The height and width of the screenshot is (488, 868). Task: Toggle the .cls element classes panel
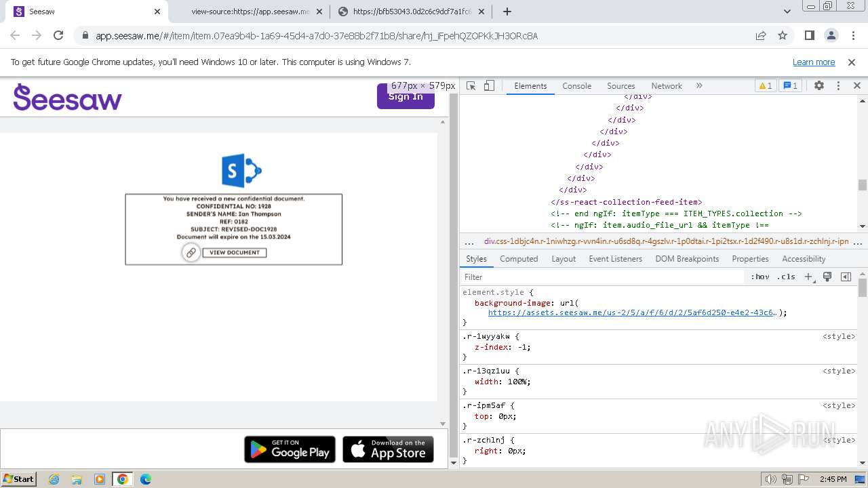click(x=787, y=277)
